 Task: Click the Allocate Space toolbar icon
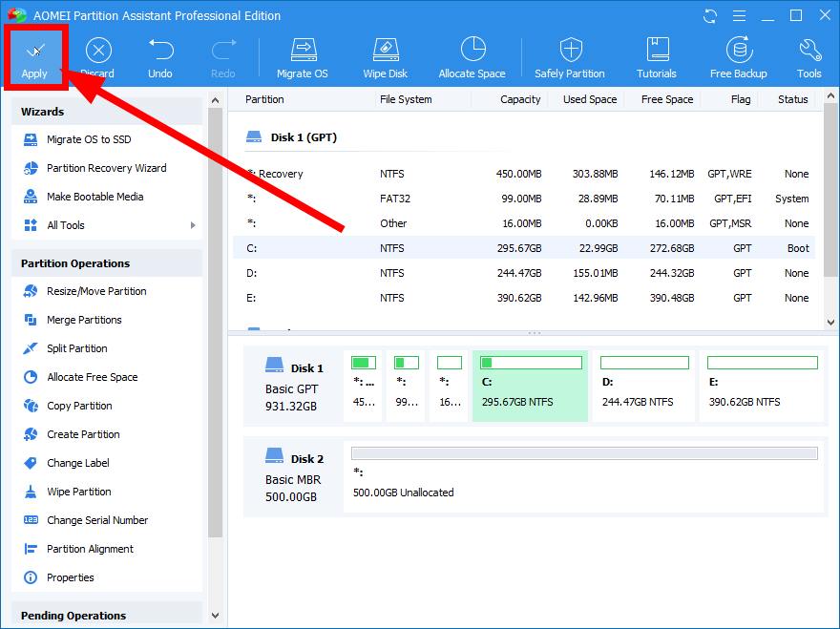click(x=472, y=57)
